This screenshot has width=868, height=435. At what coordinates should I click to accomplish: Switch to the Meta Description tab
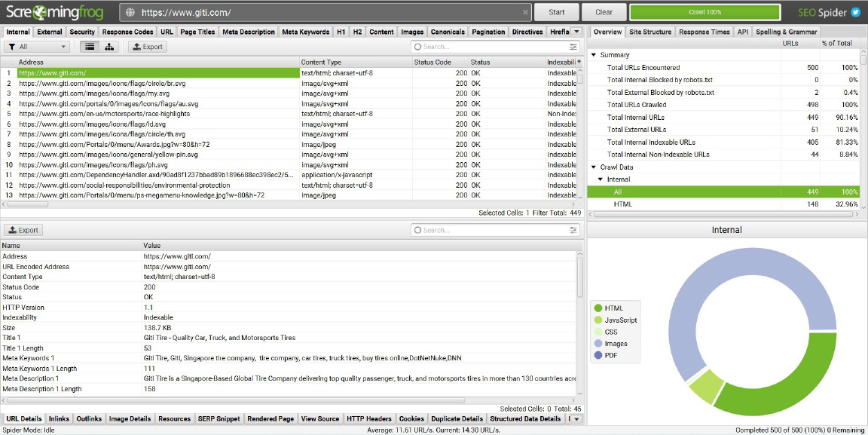coord(249,32)
